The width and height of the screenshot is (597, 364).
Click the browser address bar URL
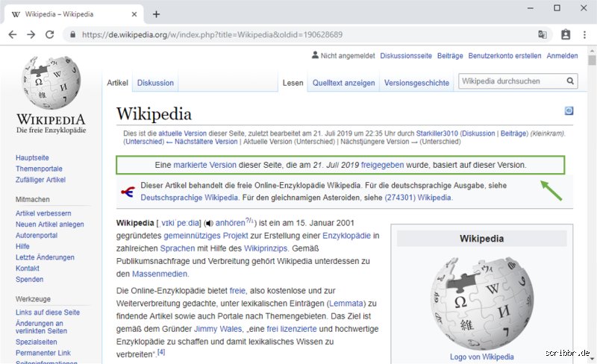click(x=212, y=34)
